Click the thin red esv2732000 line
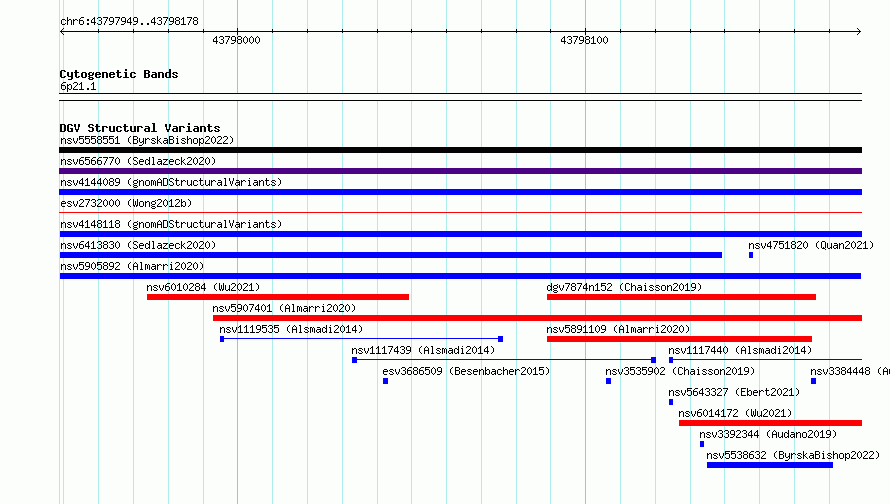This screenshot has height=504, width=890. pyautogui.click(x=460, y=213)
